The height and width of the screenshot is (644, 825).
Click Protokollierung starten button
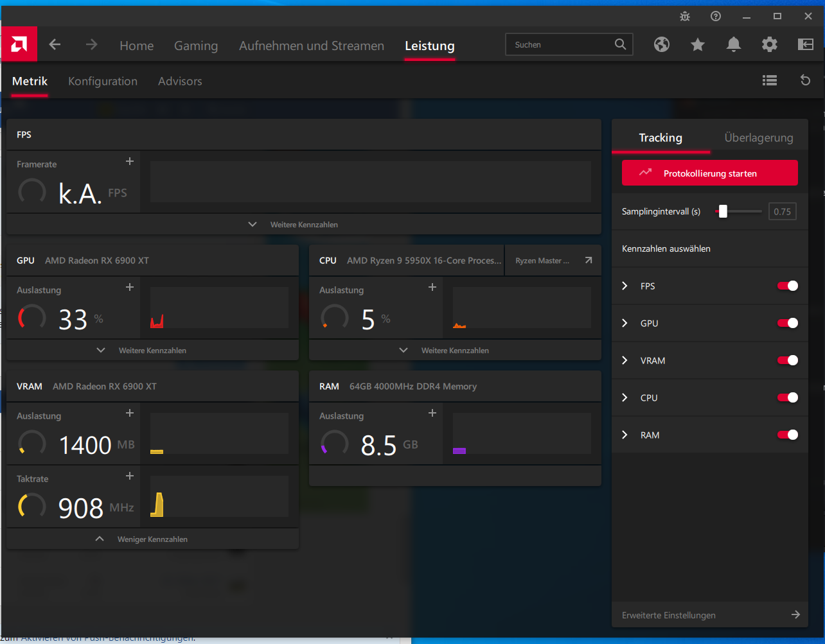coord(710,173)
